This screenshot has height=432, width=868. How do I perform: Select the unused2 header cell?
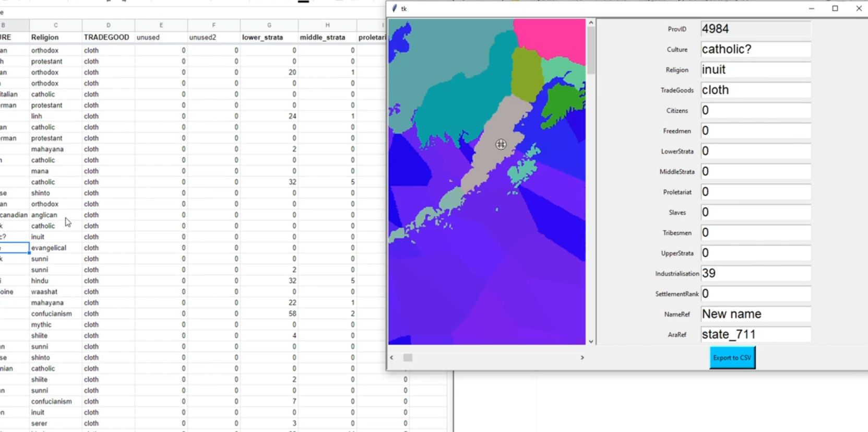(214, 38)
